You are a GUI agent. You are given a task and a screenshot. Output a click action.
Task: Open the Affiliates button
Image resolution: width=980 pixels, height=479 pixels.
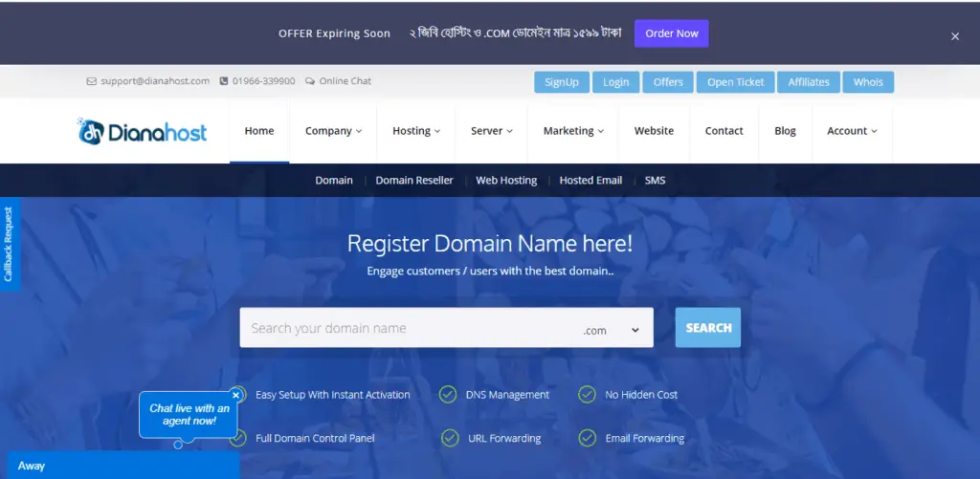tap(809, 82)
